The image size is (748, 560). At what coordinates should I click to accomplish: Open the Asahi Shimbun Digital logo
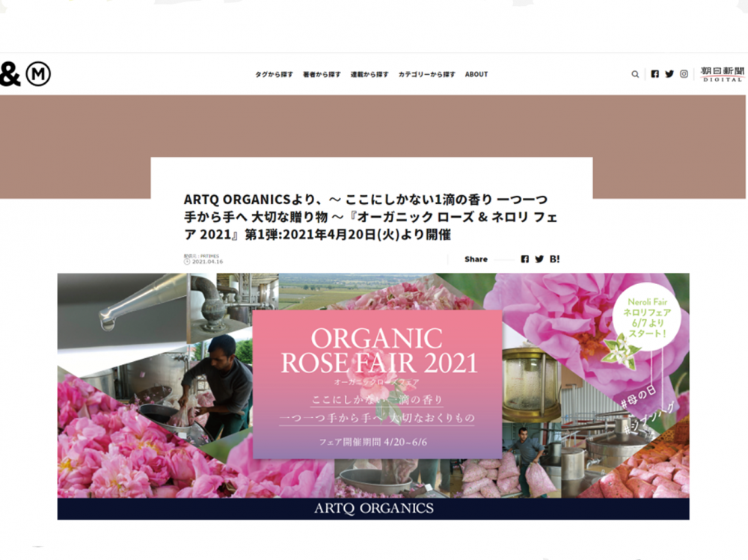coord(723,74)
